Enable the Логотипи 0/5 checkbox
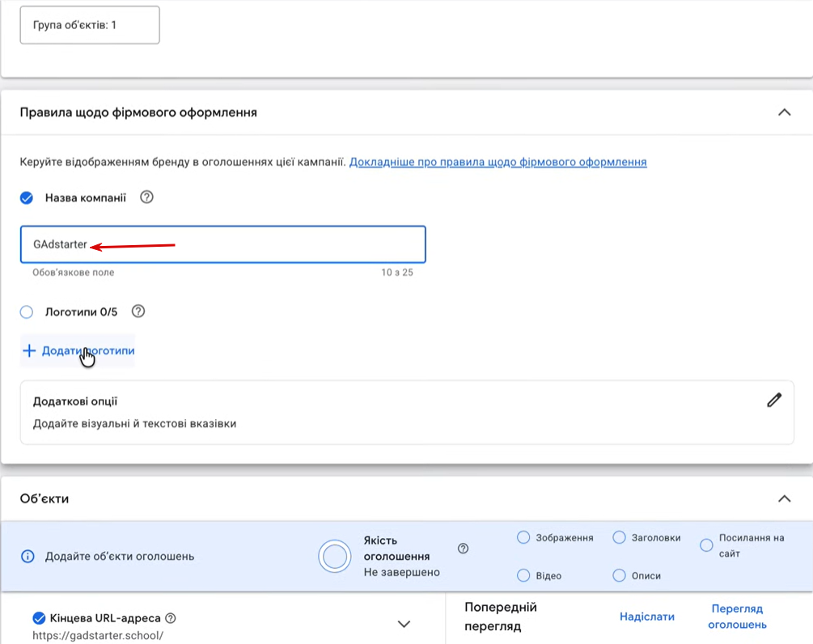Screen dimensions: 813x644 (27, 312)
